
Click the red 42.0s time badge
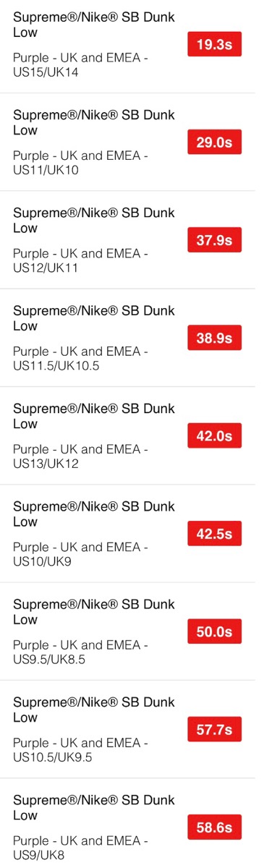click(x=214, y=435)
